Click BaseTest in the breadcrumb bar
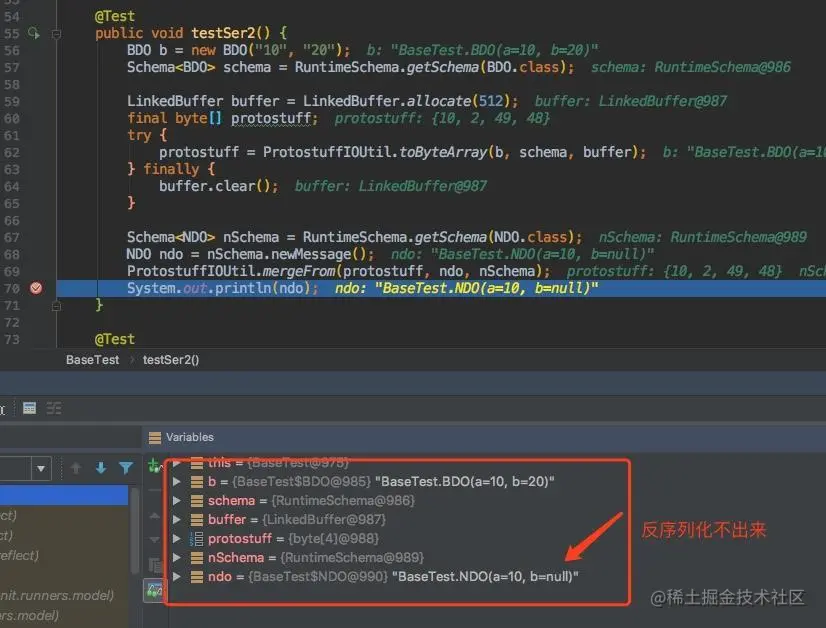This screenshot has height=628, width=826. (x=93, y=360)
